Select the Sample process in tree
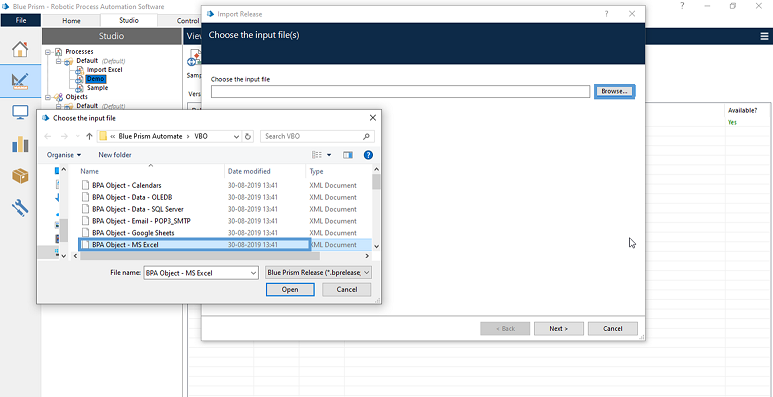 click(x=97, y=88)
